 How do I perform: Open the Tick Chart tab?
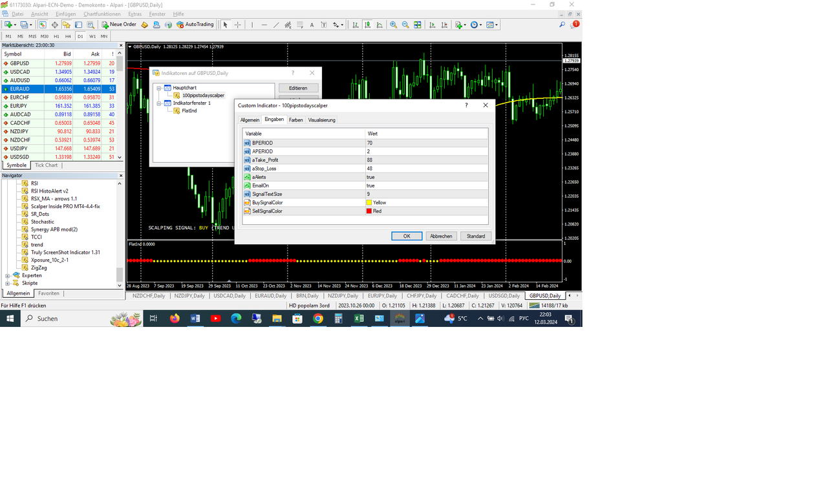(46, 165)
